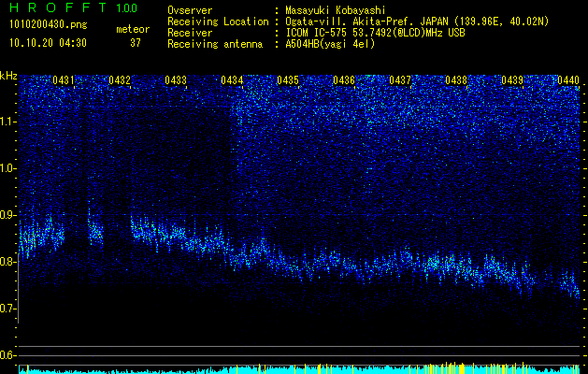
Task: Click the 0.9 frequency axis label
Action: coord(7,215)
